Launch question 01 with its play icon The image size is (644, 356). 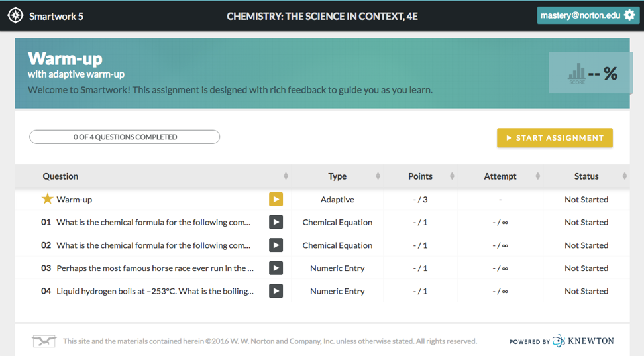click(x=276, y=222)
